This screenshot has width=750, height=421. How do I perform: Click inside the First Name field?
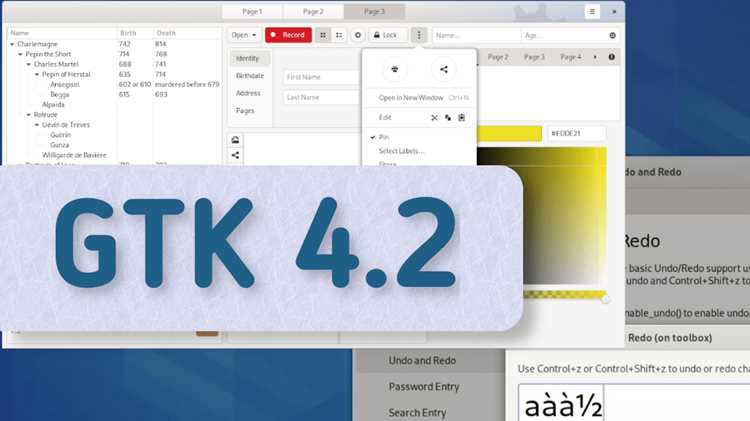322,77
